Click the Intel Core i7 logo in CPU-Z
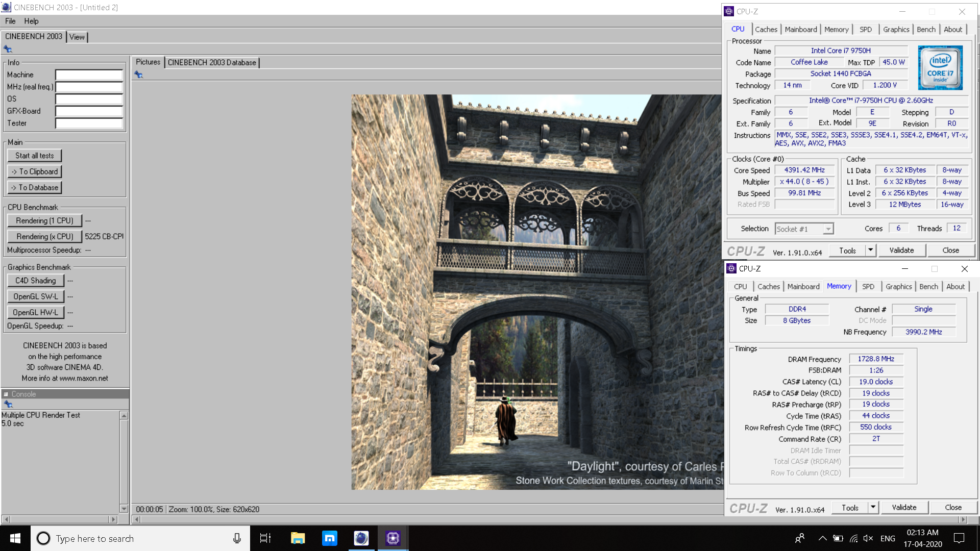Screen dimensions: 980x551 click(x=940, y=68)
